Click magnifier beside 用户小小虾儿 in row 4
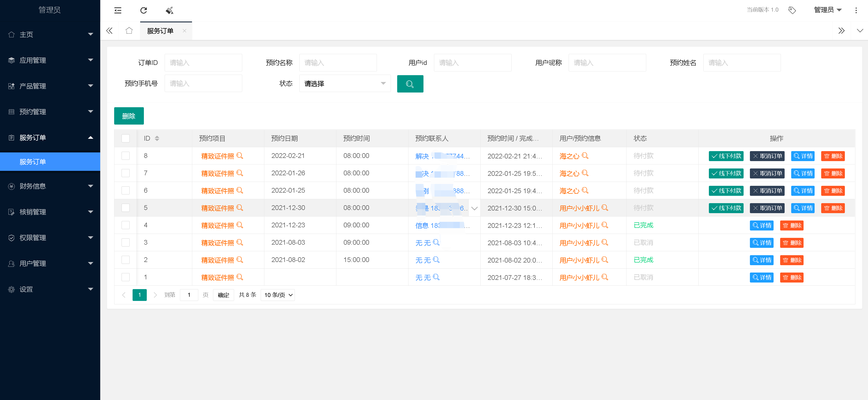Screen dimensions: 868x400 (x=605, y=225)
